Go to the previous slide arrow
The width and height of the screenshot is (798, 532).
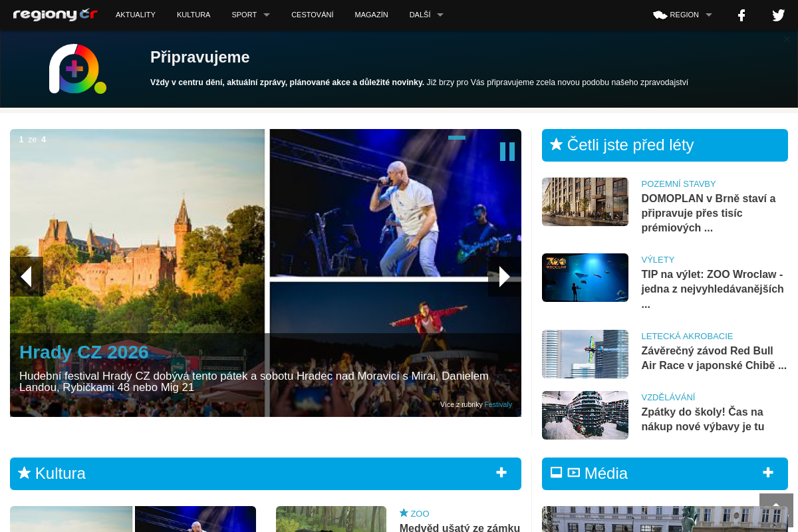point(27,277)
